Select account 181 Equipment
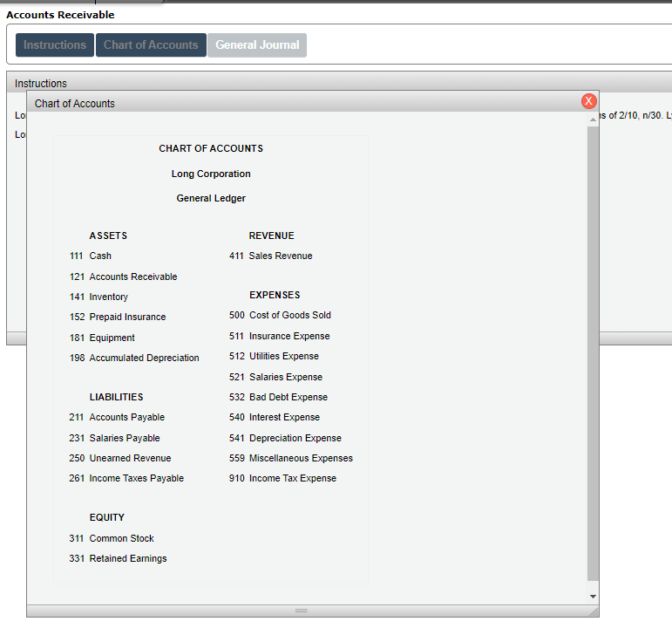 click(x=102, y=338)
